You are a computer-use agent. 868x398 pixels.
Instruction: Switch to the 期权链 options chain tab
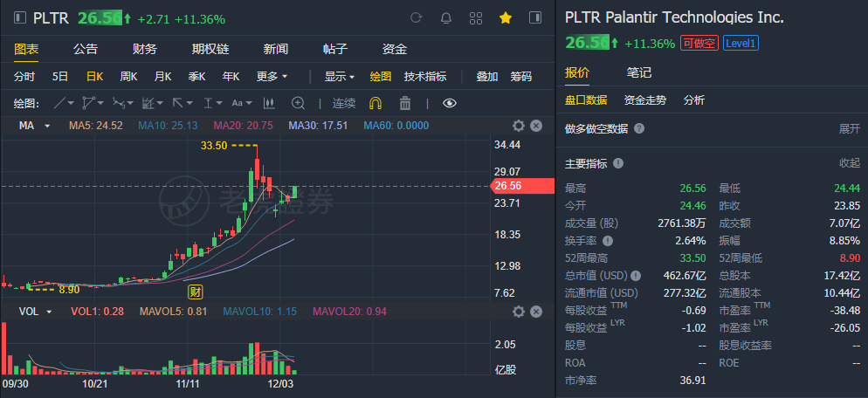click(x=210, y=49)
